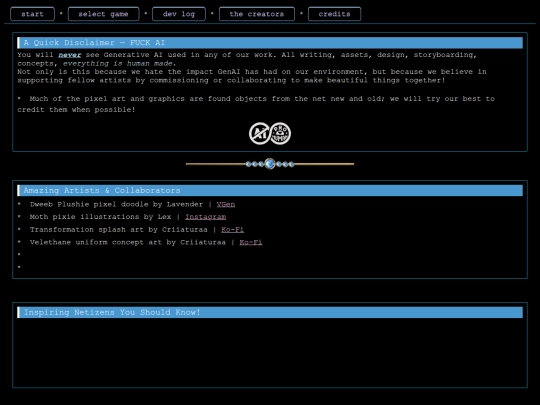The image size is (540, 405).
Task: Click 'Dweeb Plushie pixel doodle by Lavender' text
Action: pos(116,204)
